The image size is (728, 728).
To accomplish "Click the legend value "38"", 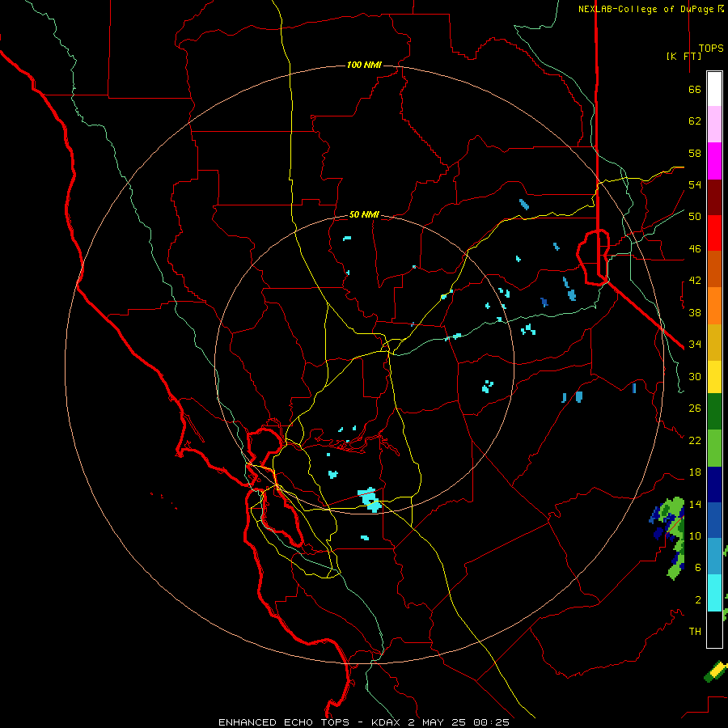I will [x=695, y=313].
